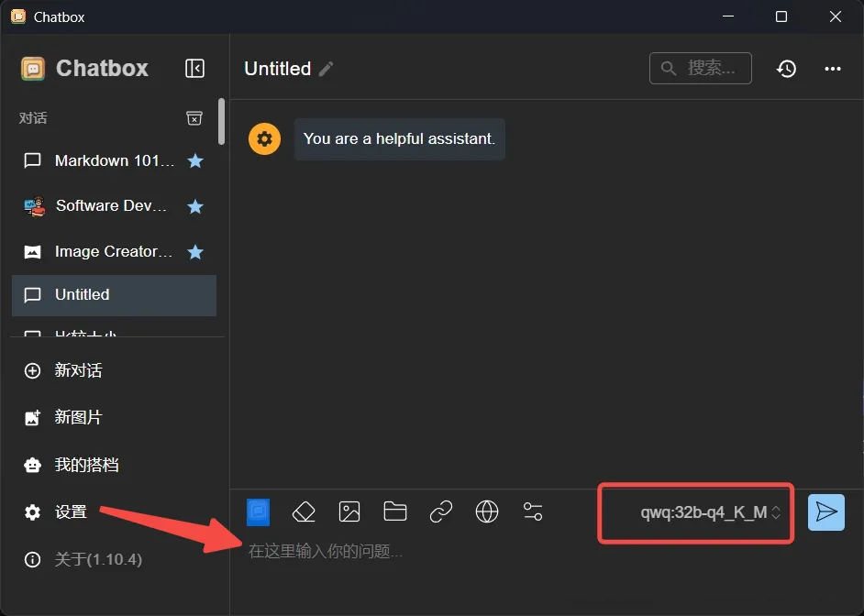Toggle web browsing globe icon
Screen dimensions: 864x616
[x=487, y=511]
